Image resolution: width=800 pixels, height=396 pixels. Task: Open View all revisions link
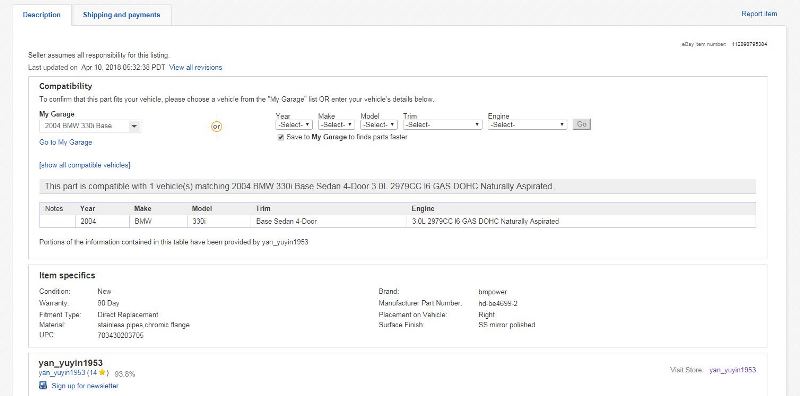pyautogui.click(x=195, y=67)
